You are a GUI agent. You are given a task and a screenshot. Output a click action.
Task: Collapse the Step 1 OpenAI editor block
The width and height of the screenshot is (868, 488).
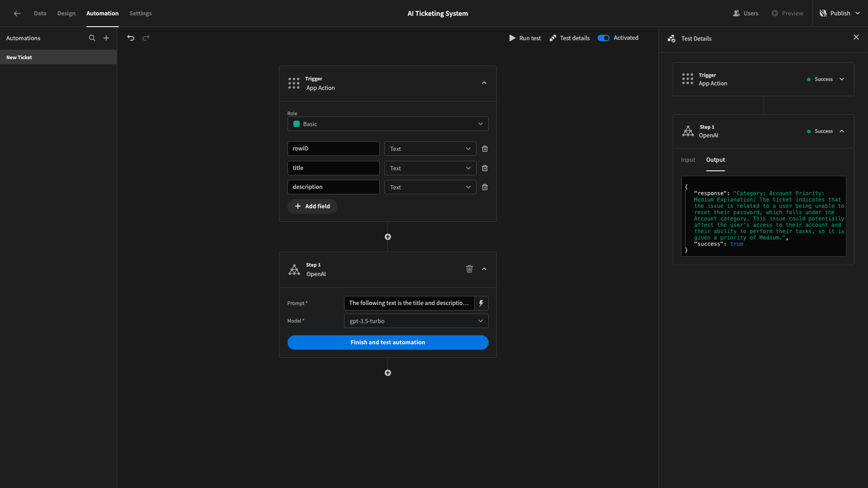[x=484, y=269]
